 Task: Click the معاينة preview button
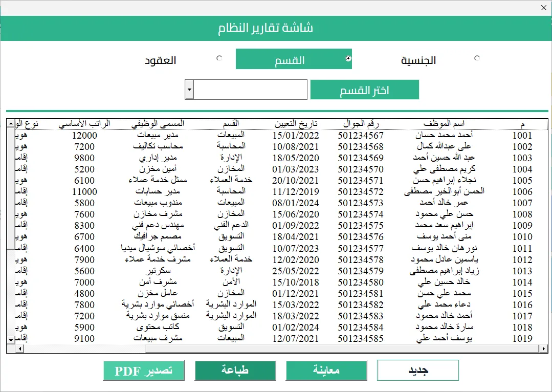[326, 370]
